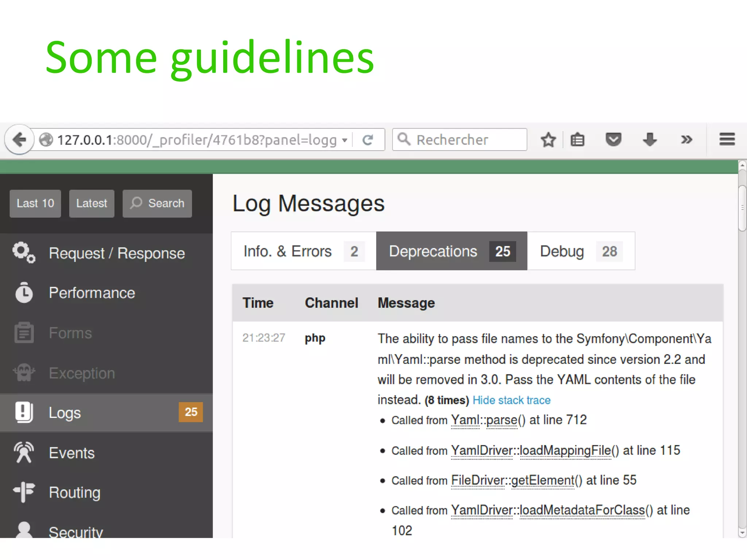Viewport: 747px width, 560px height.
Task: Click the Routing signpost icon
Action: coord(24,492)
